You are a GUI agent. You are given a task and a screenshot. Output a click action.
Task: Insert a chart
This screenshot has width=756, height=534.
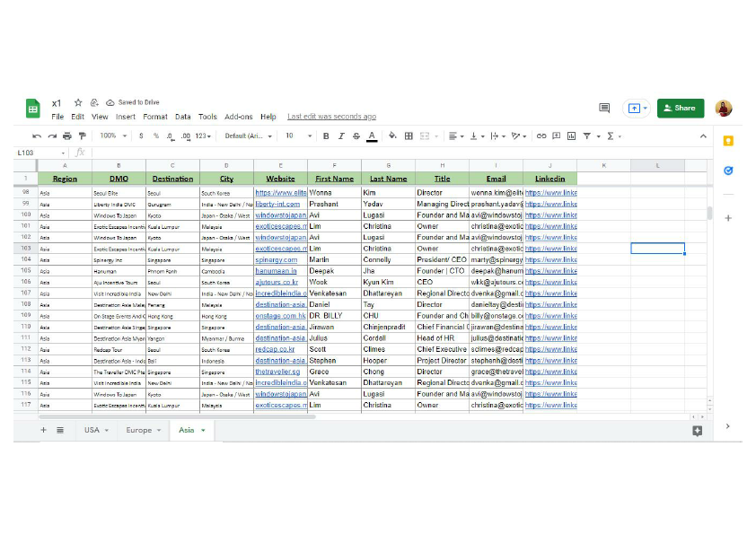pos(570,136)
